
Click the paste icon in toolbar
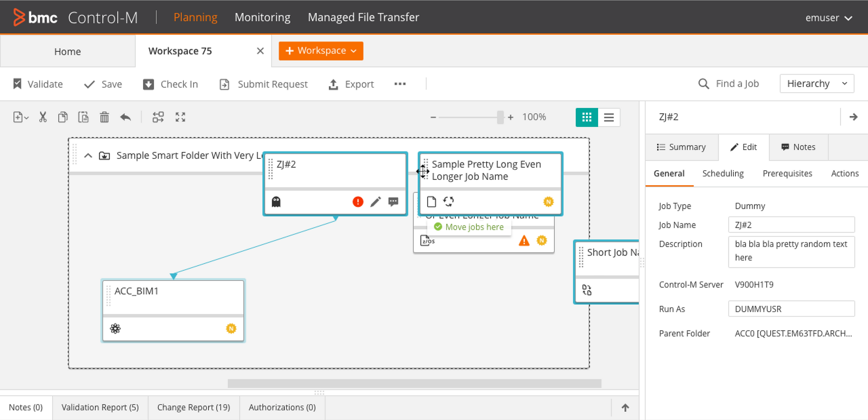[83, 117]
